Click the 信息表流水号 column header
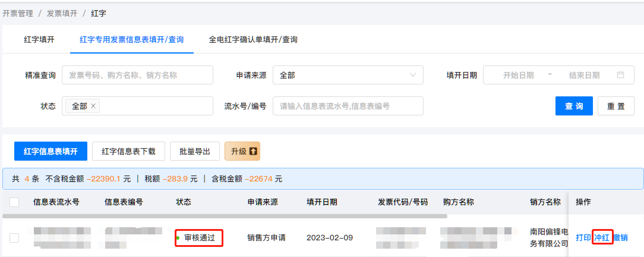 pyautogui.click(x=56, y=202)
